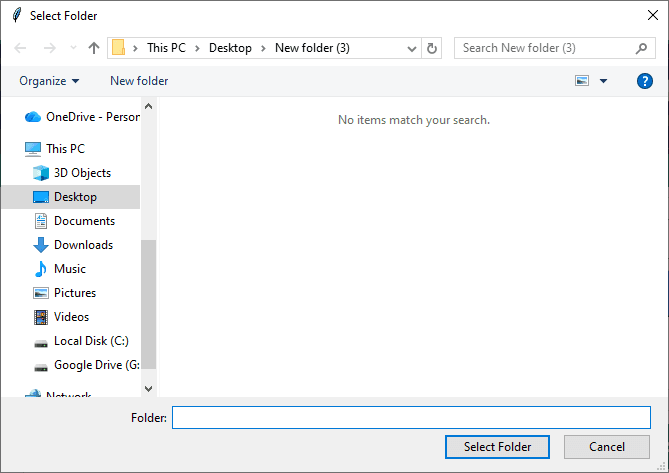The image size is (669, 473).
Task: Create a New folder from toolbar
Action: (139, 81)
